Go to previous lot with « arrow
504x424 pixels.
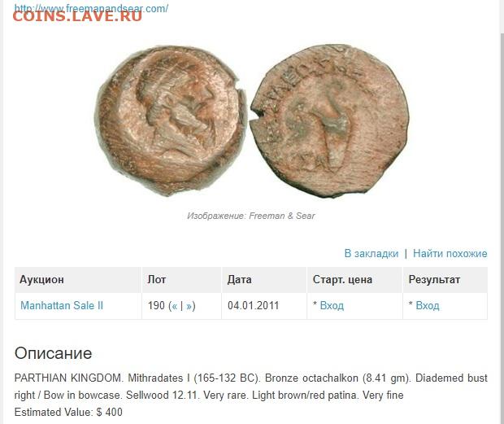pos(174,306)
